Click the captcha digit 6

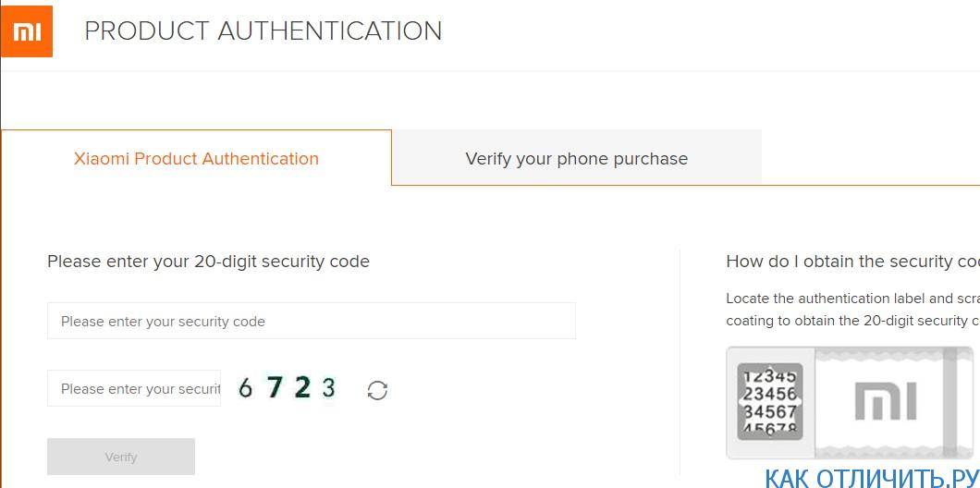coord(245,388)
